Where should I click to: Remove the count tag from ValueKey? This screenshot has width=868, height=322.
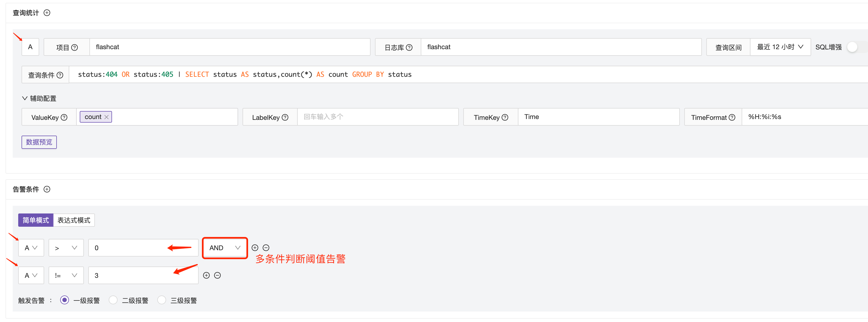pyautogui.click(x=106, y=117)
